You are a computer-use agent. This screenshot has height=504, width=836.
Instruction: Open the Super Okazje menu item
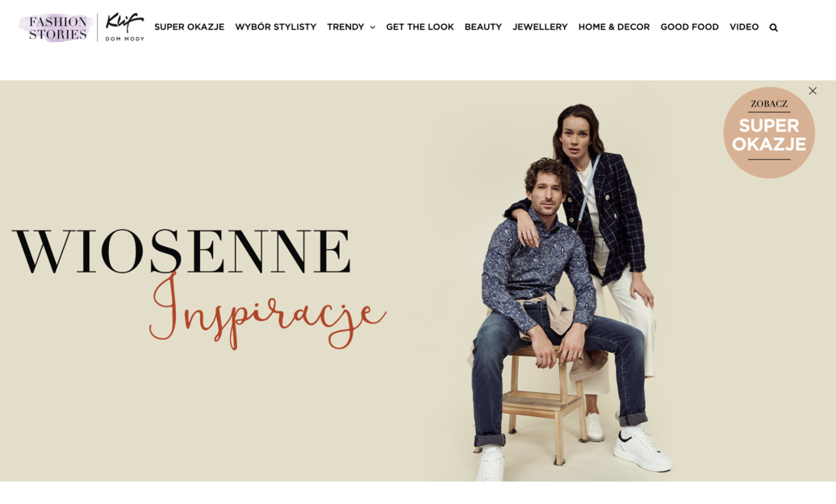tap(190, 27)
